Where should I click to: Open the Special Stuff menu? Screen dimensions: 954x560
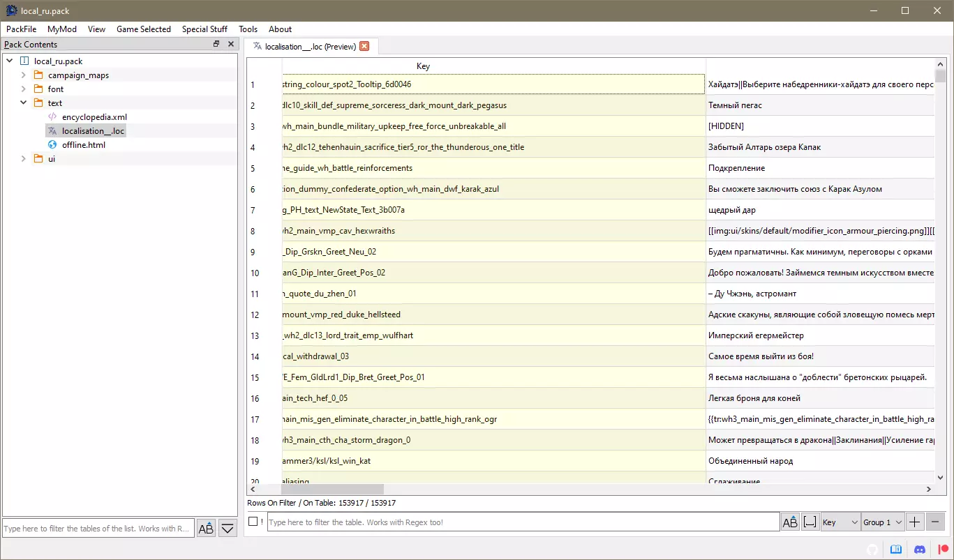click(204, 29)
